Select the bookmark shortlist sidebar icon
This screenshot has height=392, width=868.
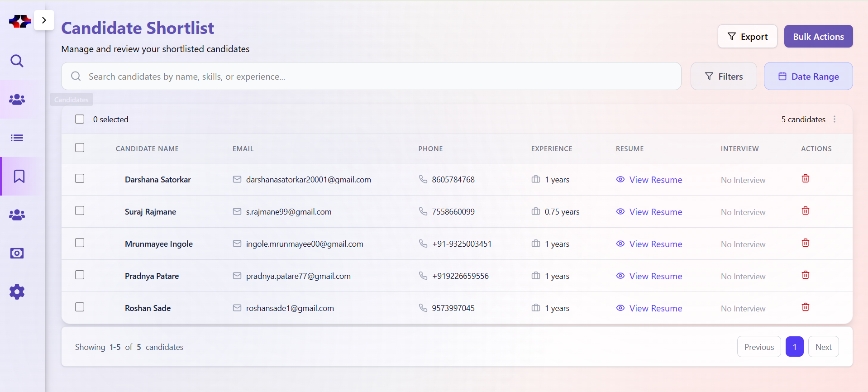click(x=19, y=176)
